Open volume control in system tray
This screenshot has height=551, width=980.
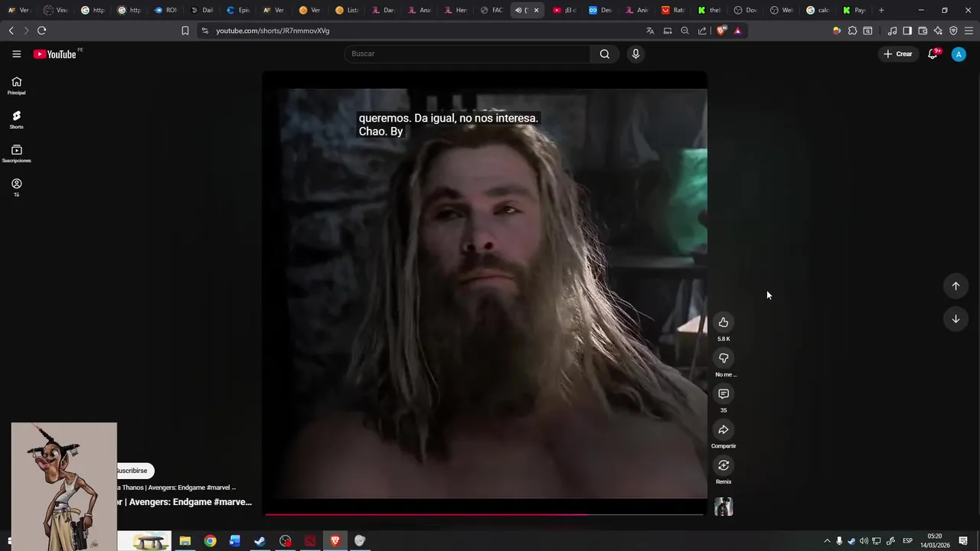tap(864, 541)
